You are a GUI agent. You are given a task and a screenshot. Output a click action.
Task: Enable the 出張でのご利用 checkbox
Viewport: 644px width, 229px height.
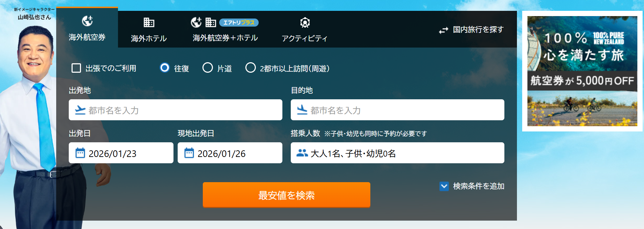coord(76,68)
